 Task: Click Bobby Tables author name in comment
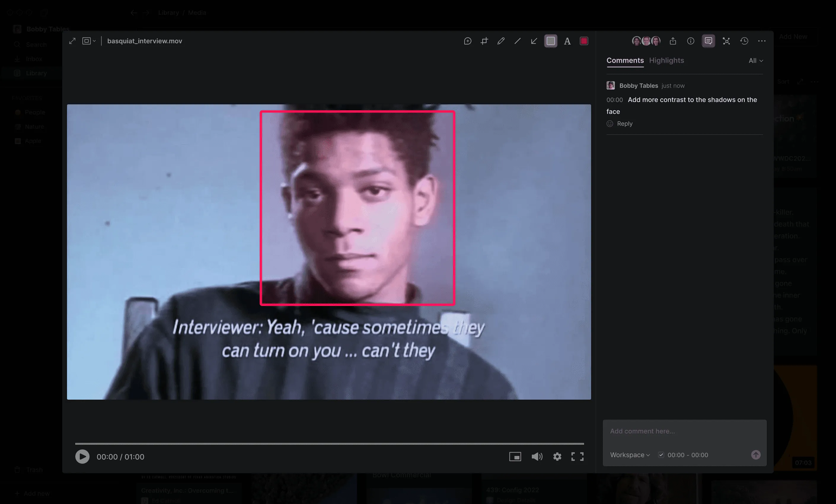click(639, 85)
